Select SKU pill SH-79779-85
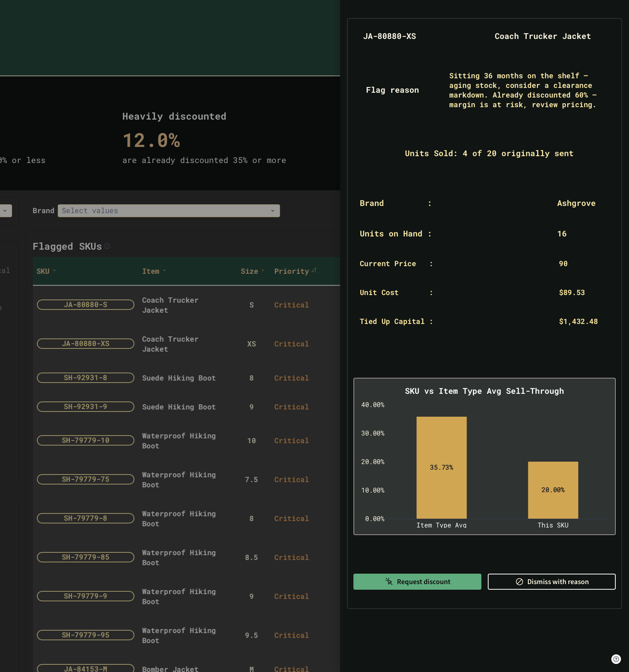The height and width of the screenshot is (672, 629). click(85, 557)
